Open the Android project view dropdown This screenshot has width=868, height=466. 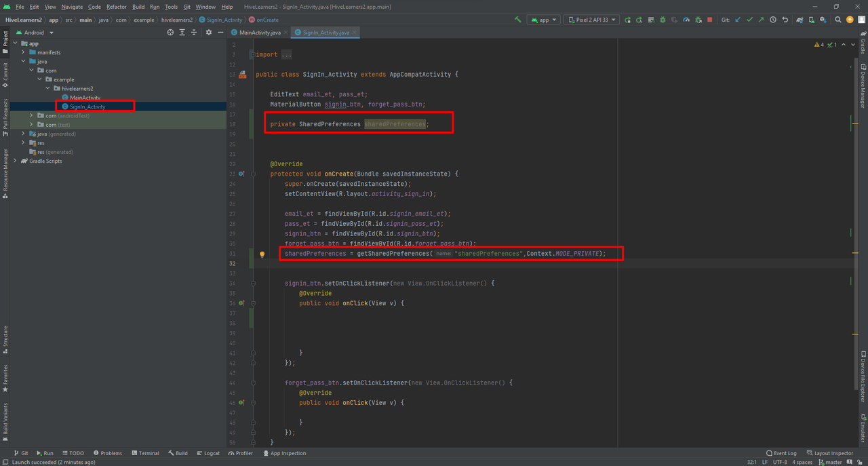coord(34,32)
